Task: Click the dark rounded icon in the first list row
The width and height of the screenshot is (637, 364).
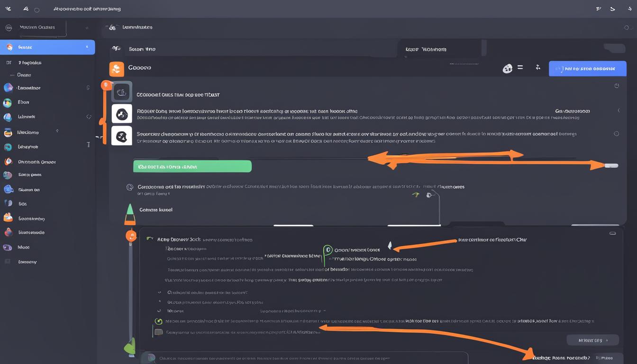Action: pos(121,91)
